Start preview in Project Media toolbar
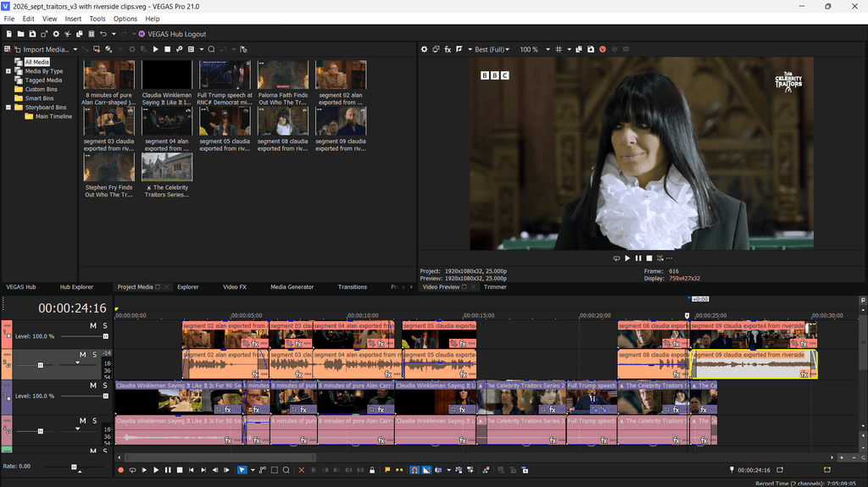868x487 pixels. pos(156,49)
